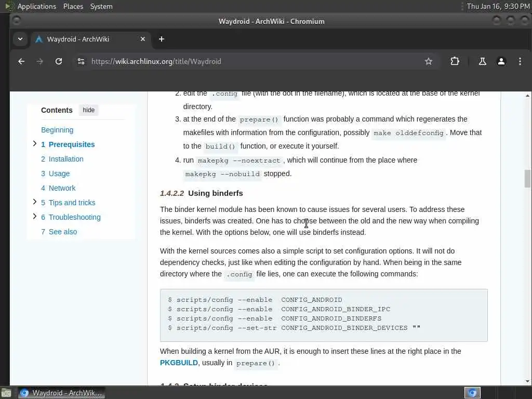This screenshot has width=532, height=399.
Task: Jump to Beginning in contents
Action: 57,130
